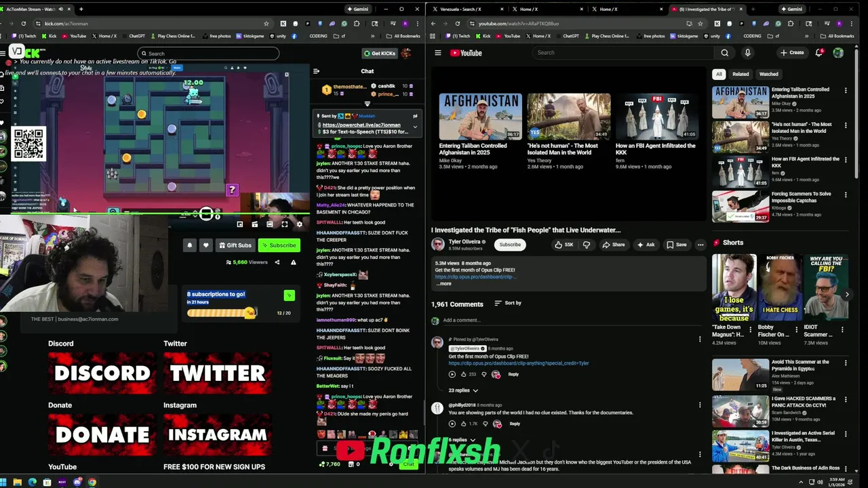Click DONATE panel banner
Screen dimensions: 868x488
(x=102, y=434)
